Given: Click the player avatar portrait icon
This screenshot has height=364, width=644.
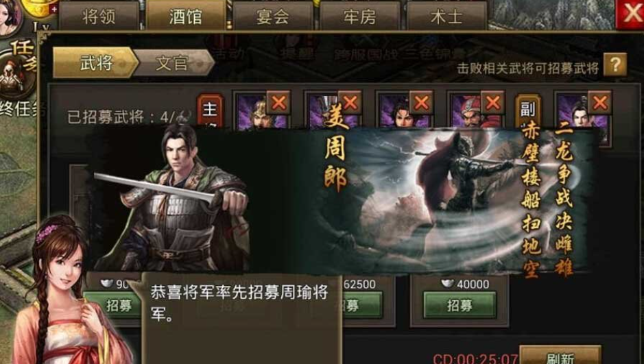Looking at the screenshot, I should pyautogui.click(x=9, y=16).
